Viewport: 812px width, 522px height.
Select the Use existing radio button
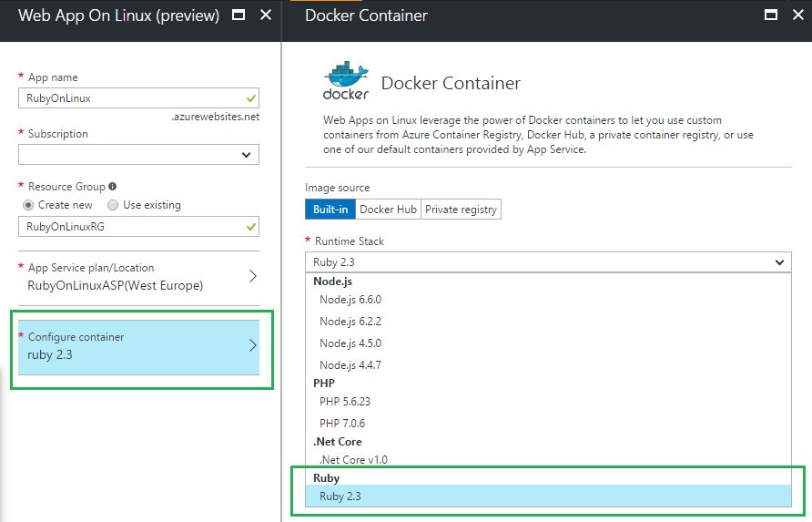tap(112, 205)
